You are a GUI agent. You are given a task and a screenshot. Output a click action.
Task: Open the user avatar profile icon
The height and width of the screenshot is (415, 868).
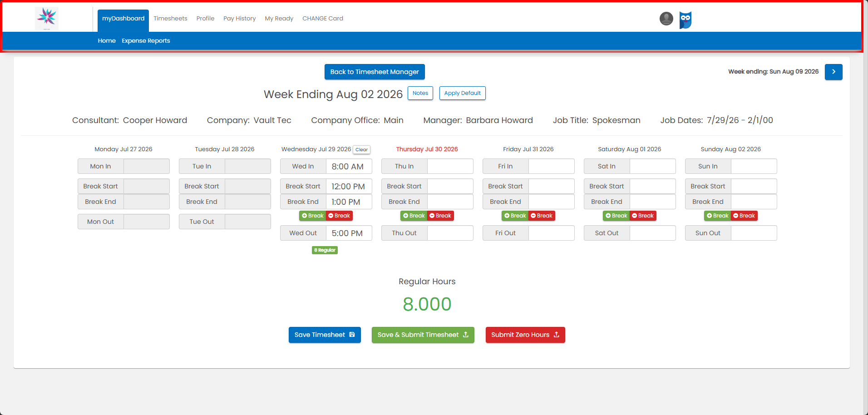point(666,19)
